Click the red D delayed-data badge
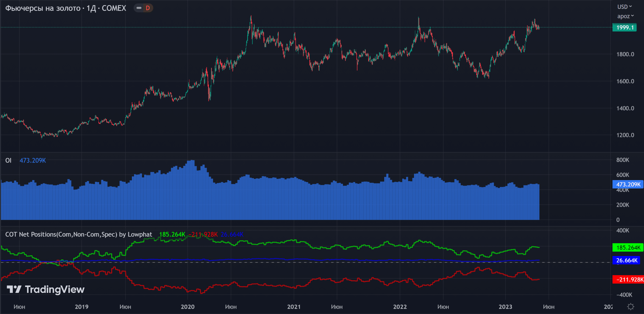Screen dimensions: 644x314 tap(148, 8)
